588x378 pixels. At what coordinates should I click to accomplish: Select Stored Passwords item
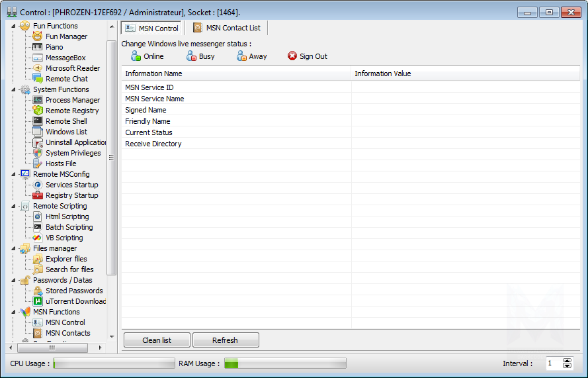(74, 291)
